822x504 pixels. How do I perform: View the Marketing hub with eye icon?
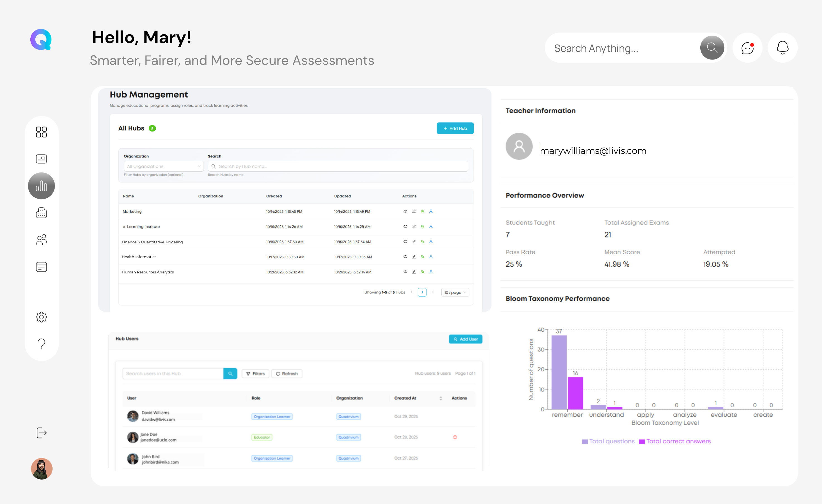click(405, 211)
